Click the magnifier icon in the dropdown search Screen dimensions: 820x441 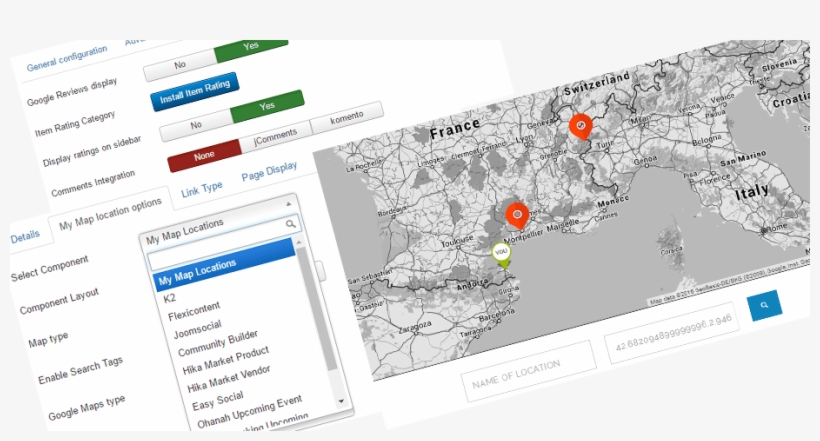tap(290, 224)
